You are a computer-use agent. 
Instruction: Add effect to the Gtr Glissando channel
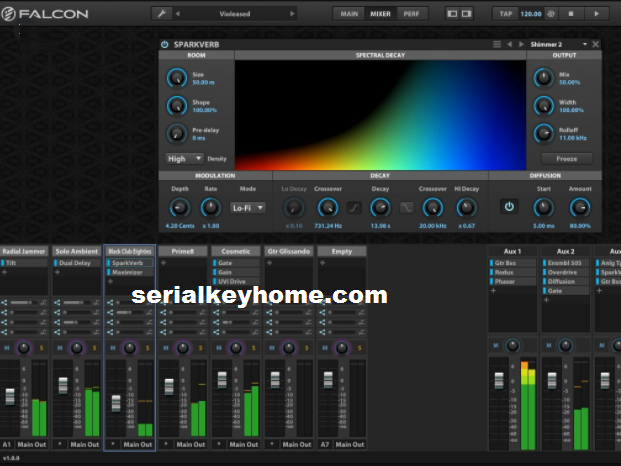pos(269,262)
